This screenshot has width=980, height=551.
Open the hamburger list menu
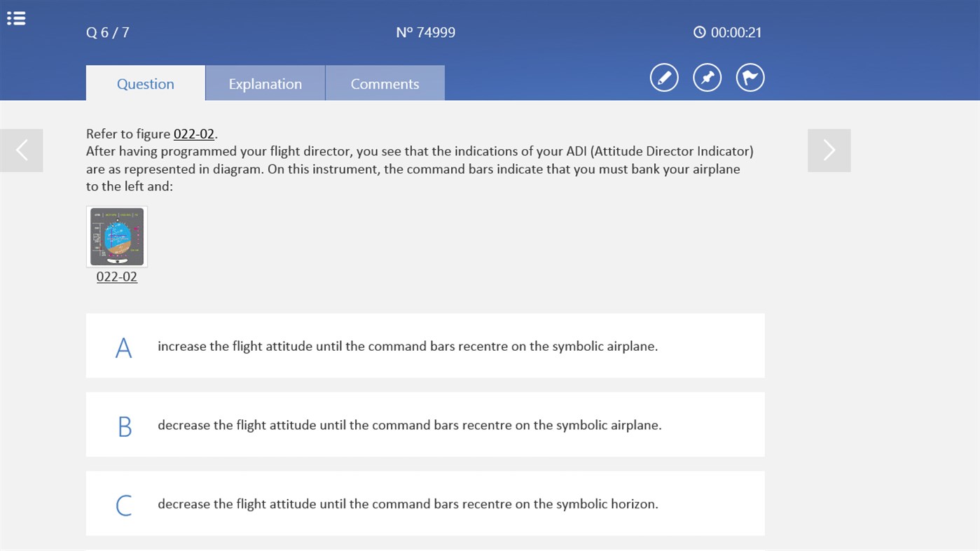point(16,18)
